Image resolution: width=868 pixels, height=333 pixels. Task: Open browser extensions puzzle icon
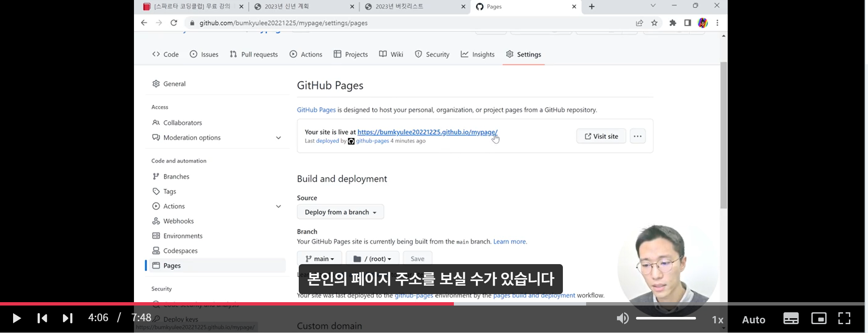pos(673,23)
